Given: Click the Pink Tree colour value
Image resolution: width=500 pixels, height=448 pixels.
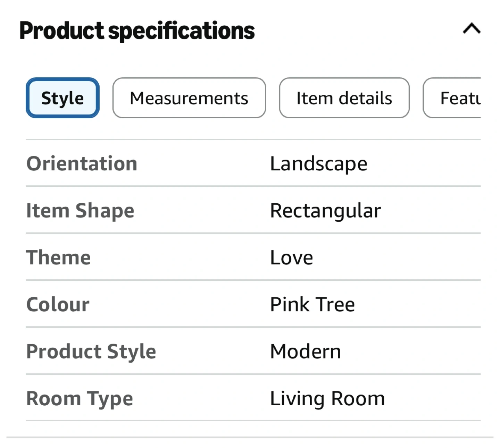Looking at the screenshot, I should tap(312, 304).
